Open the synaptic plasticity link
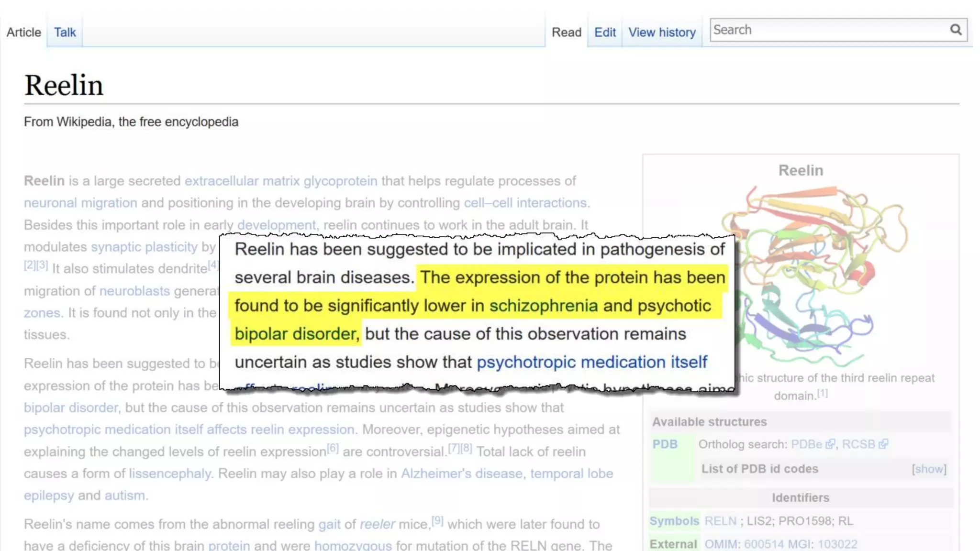980x551 pixels. (x=144, y=247)
